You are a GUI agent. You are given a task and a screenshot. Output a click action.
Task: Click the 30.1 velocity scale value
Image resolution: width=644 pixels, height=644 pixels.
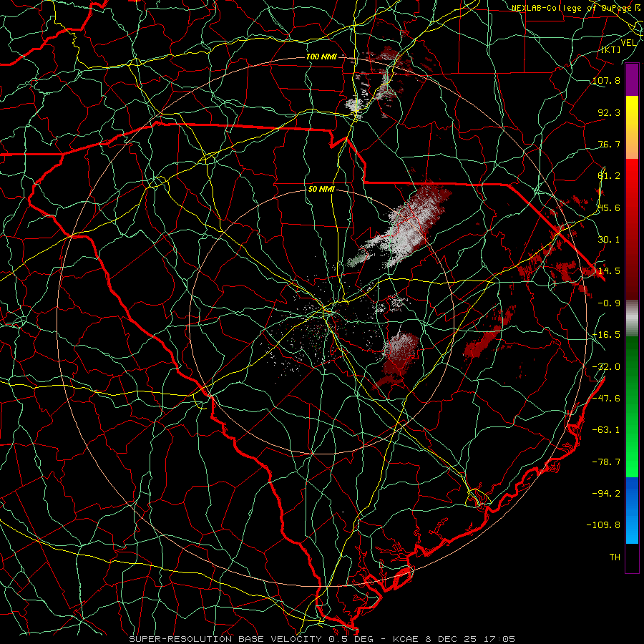tap(609, 240)
